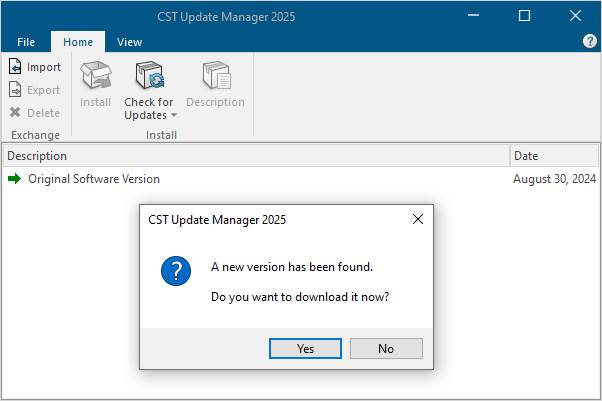Click the blue question mark dialog icon
The height and width of the screenshot is (401, 602).
click(176, 271)
